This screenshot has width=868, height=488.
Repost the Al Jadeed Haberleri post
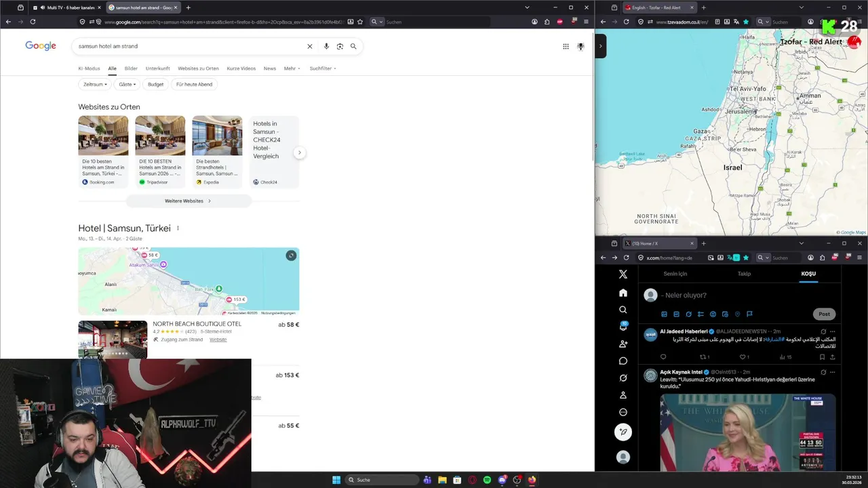pyautogui.click(x=703, y=357)
